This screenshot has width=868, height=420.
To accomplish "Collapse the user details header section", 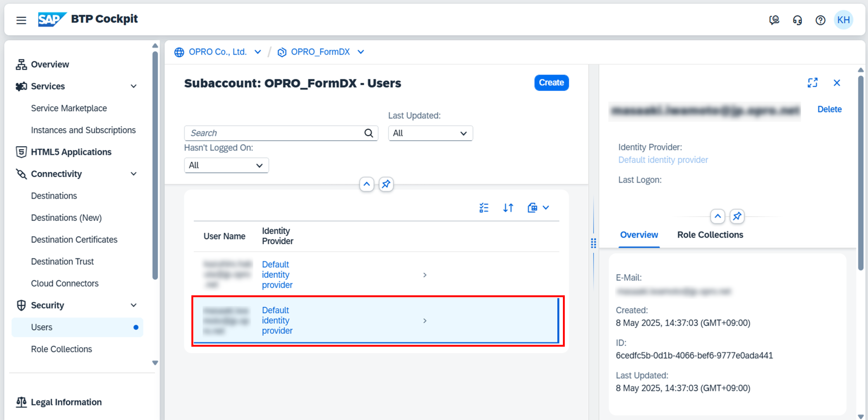I will coord(717,216).
